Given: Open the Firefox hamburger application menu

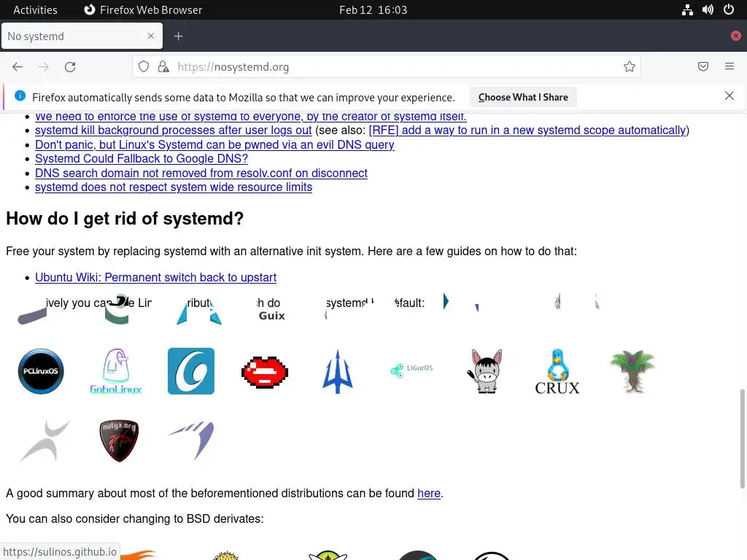Looking at the screenshot, I should [729, 66].
